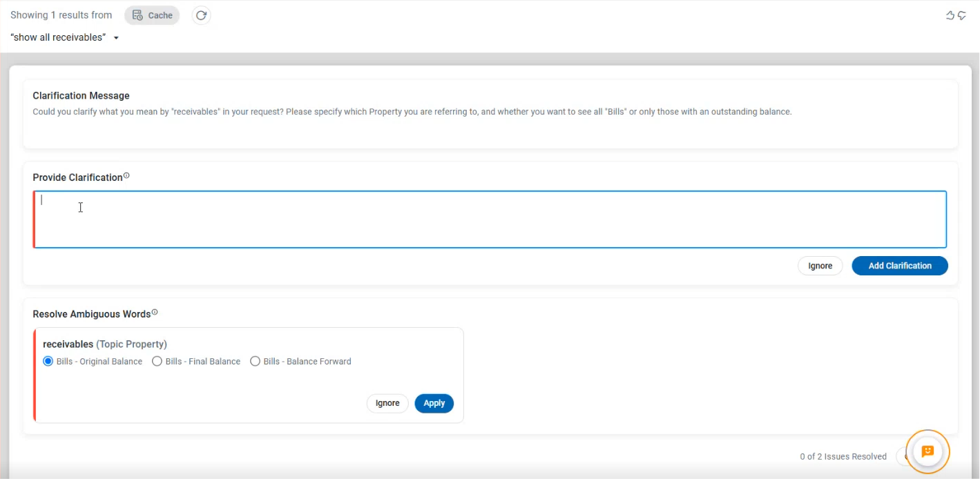Select Bills - Balance Forward option
Viewport: 980px width, 479px height.
click(x=256, y=361)
